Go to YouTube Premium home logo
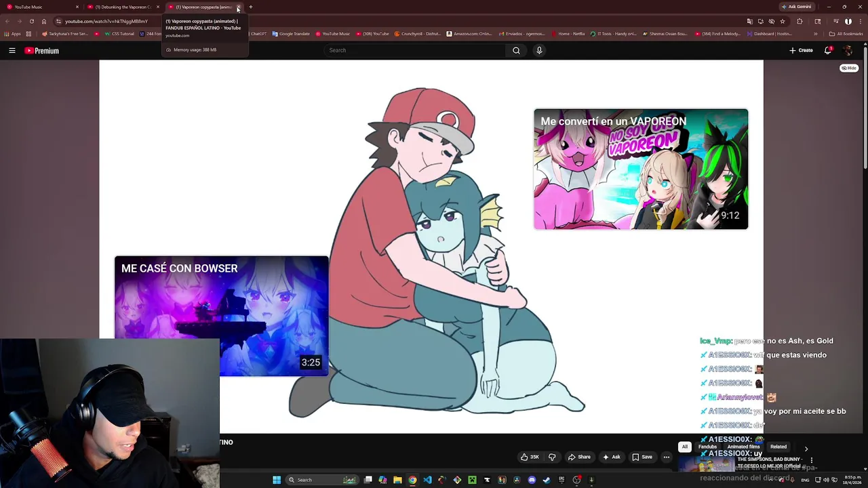Viewport: 868px width, 488px height. click(x=42, y=51)
